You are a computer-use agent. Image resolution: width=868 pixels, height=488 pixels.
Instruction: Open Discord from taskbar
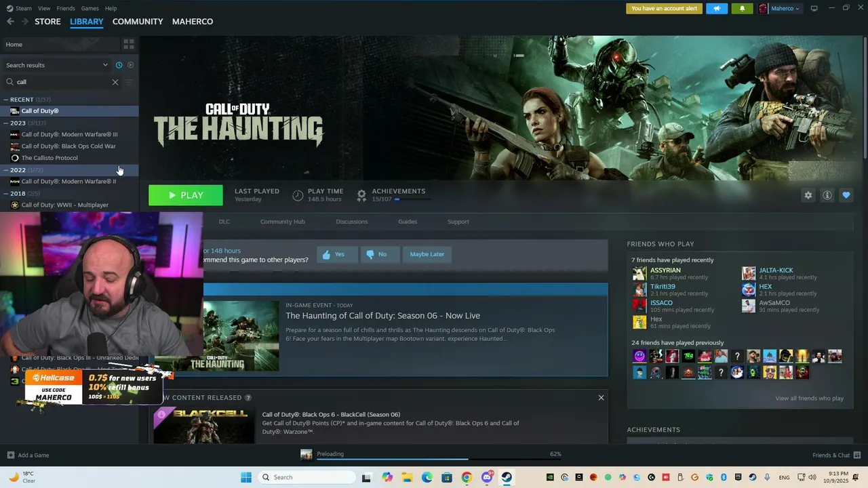tap(487, 477)
